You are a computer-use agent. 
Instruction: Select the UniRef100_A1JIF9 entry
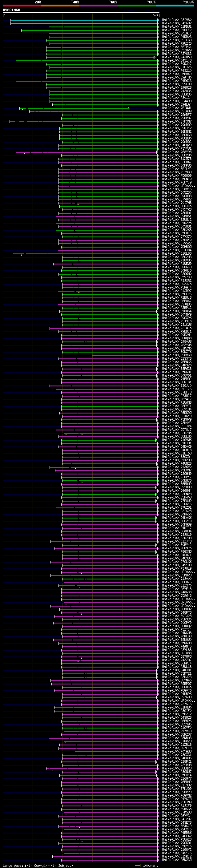[x=177, y=806]
